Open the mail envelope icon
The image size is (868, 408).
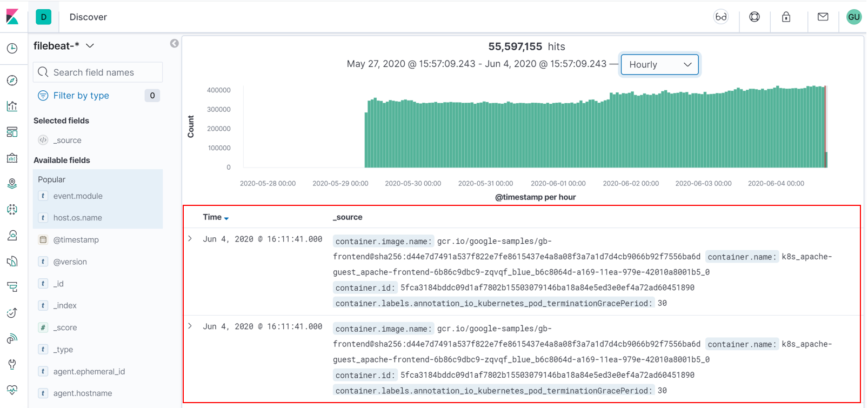coord(823,17)
